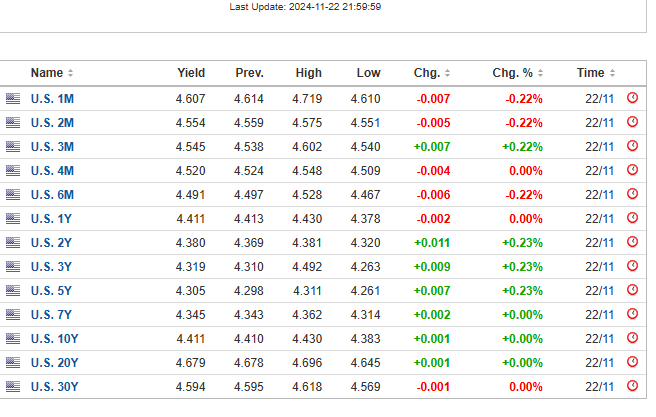Select change value -0.006 in U.S. 6M row
The height and width of the screenshot is (417, 656).
click(433, 194)
